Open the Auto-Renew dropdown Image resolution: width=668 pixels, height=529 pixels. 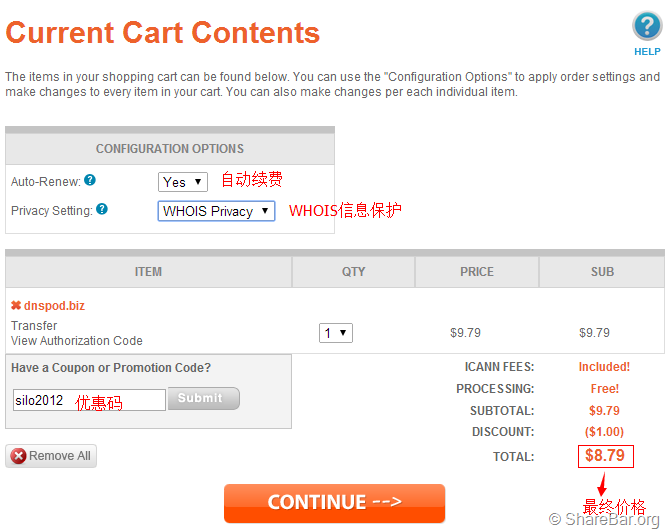(183, 182)
